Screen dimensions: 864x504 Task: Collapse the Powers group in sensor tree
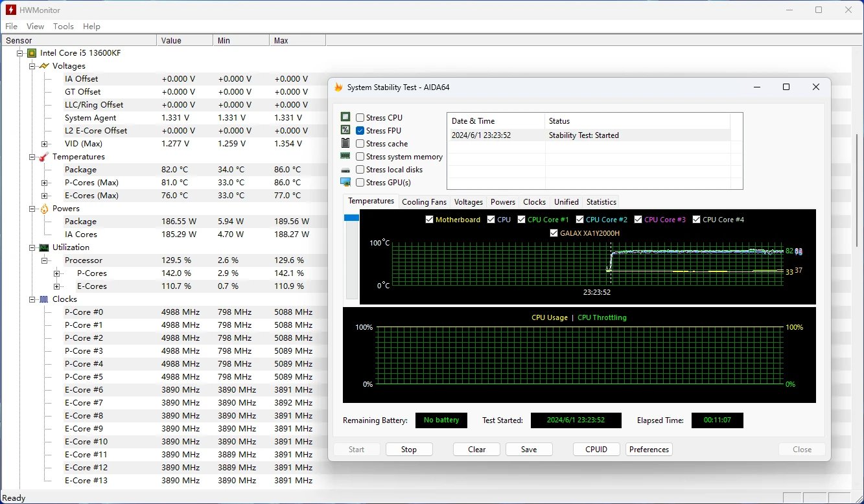32,209
